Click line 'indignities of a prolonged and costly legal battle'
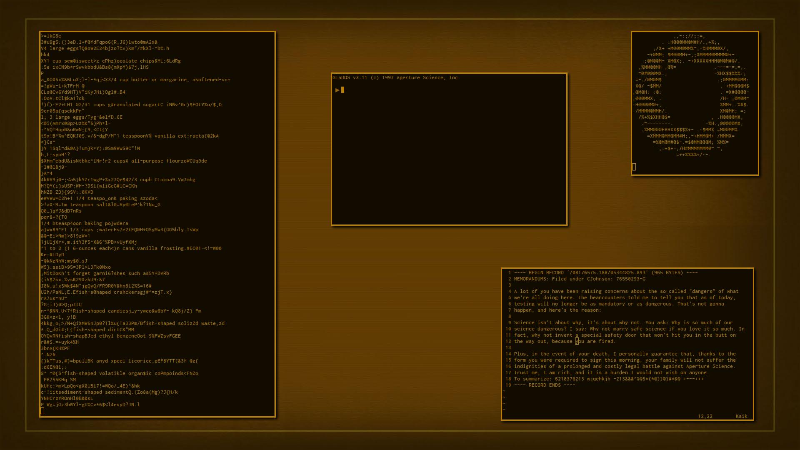The height and width of the screenshot is (450, 800). (624, 366)
